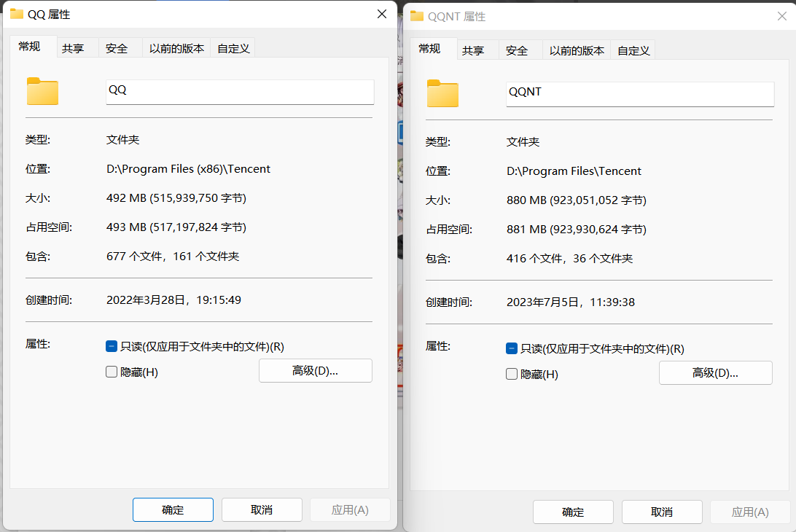Open 安全 tab in QQ properties
The width and height of the screenshot is (796, 532).
pos(117,48)
